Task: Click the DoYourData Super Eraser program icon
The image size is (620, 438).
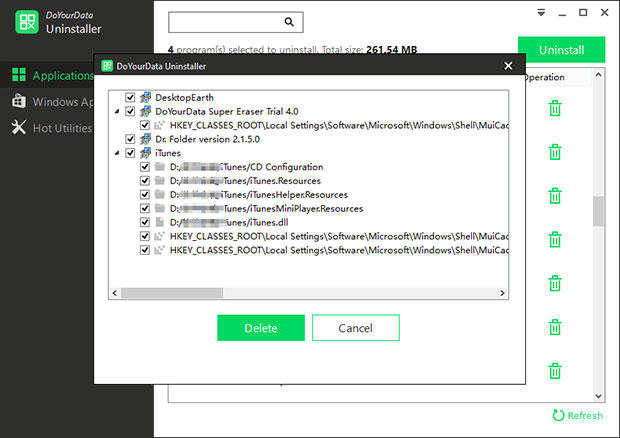Action: (x=146, y=111)
